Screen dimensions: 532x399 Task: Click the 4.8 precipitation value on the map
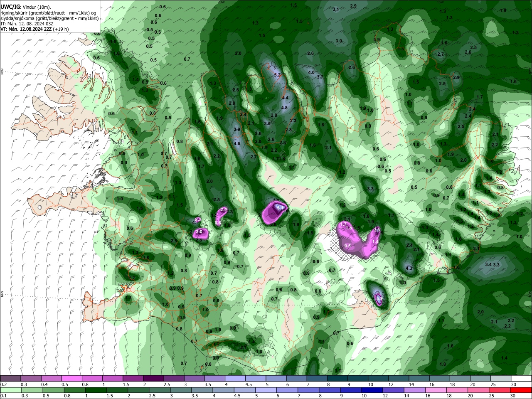285,108
